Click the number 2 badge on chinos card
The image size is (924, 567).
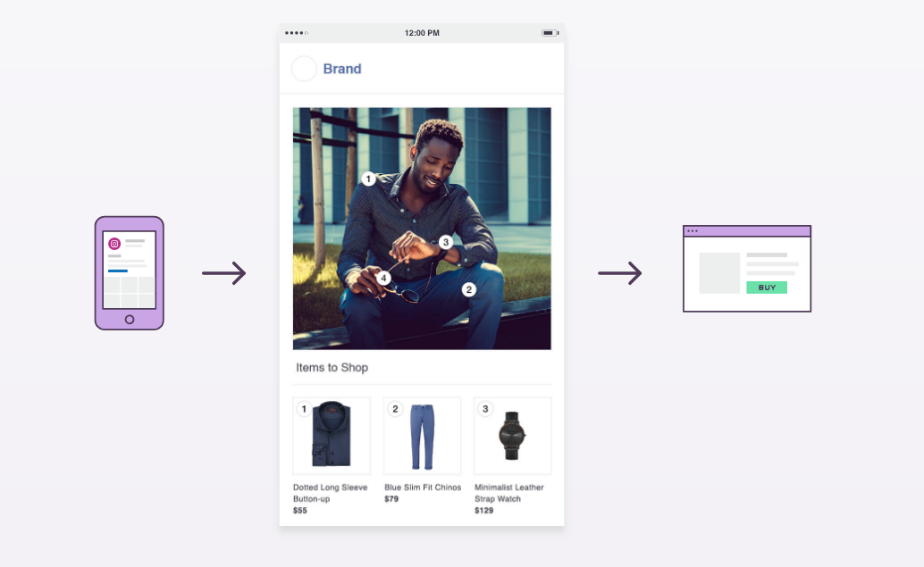tap(395, 409)
